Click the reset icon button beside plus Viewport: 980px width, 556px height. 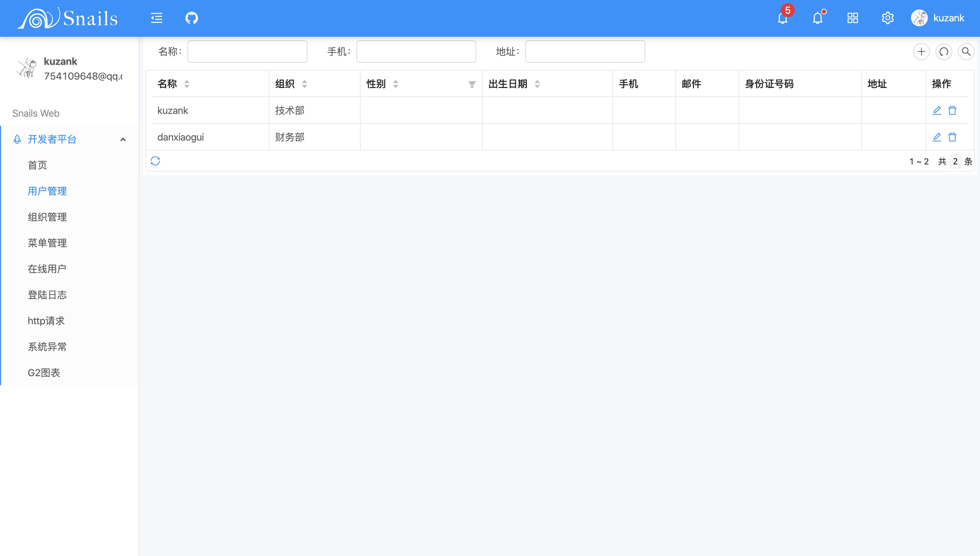tap(944, 52)
